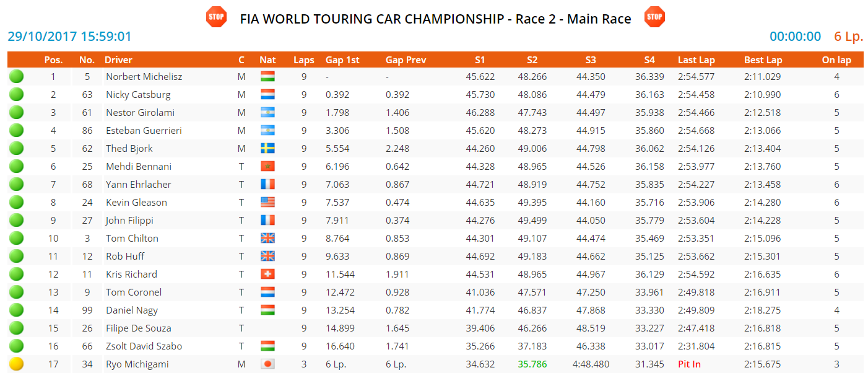The height and width of the screenshot is (378, 868).
Task: Click the red Pit In status text
Action: pos(689,364)
